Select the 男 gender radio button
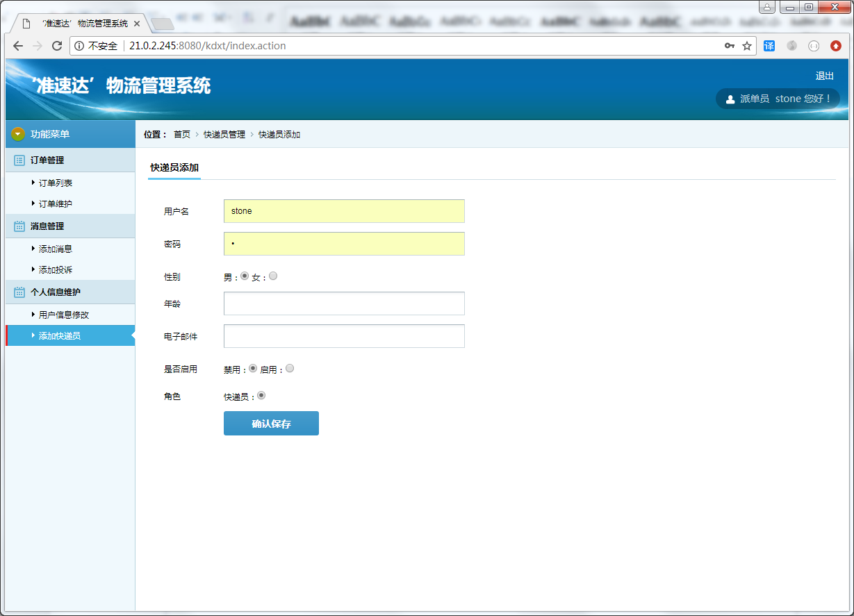 (245, 276)
